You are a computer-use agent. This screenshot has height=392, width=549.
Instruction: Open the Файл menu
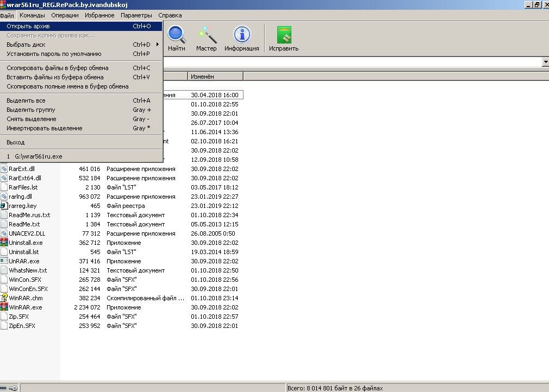[7, 15]
